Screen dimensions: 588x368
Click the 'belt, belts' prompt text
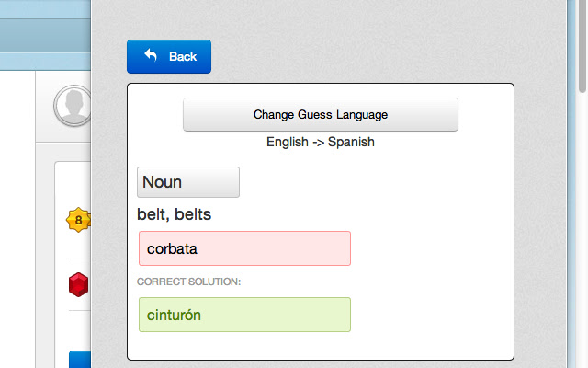175,215
